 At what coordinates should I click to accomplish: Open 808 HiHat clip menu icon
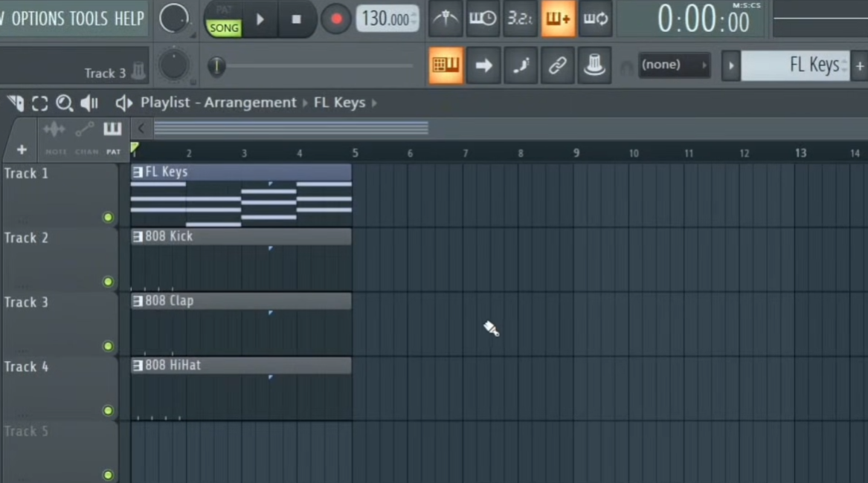coord(138,366)
